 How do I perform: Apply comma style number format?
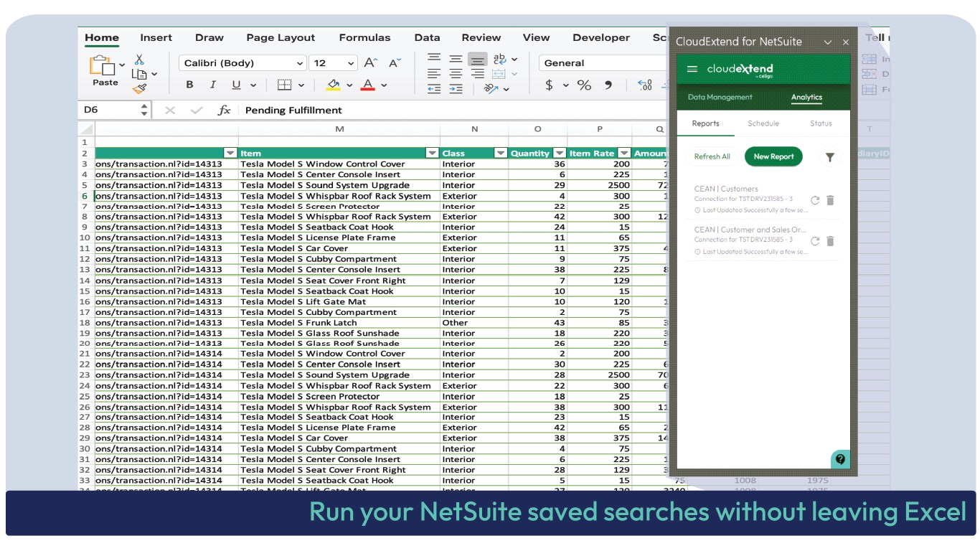[x=608, y=85]
